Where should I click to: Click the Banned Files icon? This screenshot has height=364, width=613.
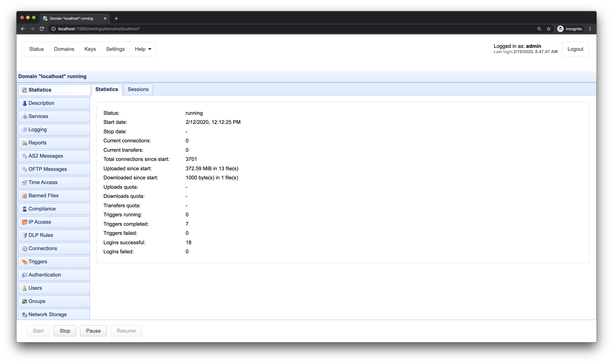(x=25, y=196)
